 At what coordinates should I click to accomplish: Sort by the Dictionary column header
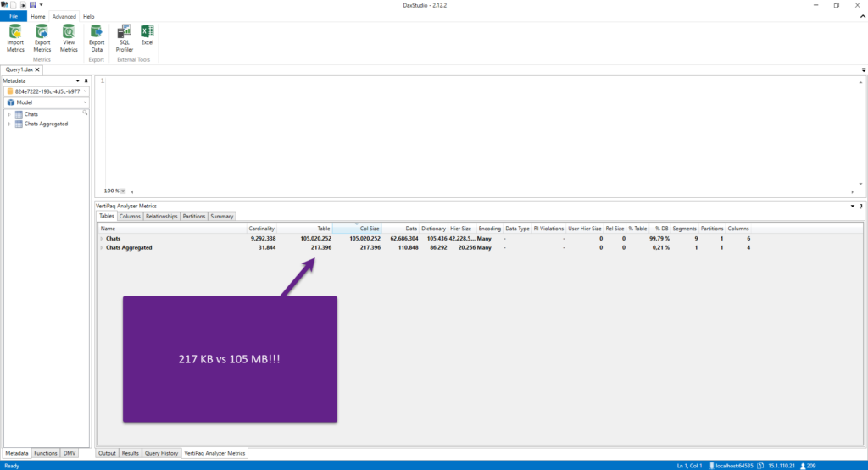pos(433,229)
